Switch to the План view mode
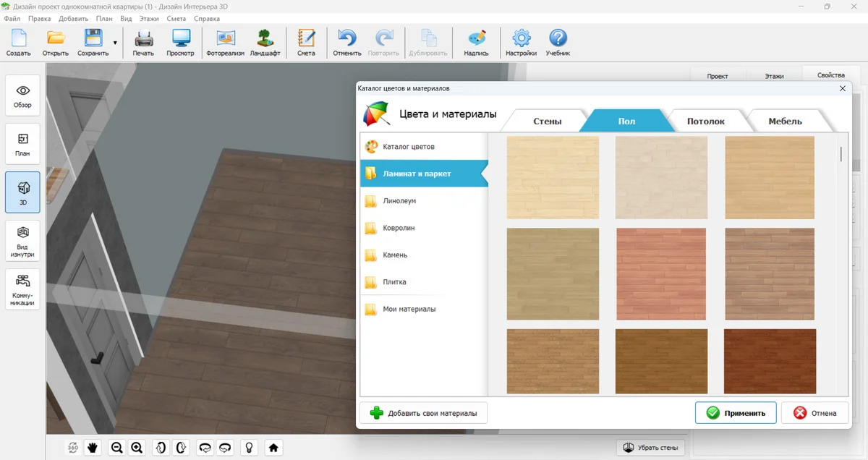868x460 pixels. [22, 144]
